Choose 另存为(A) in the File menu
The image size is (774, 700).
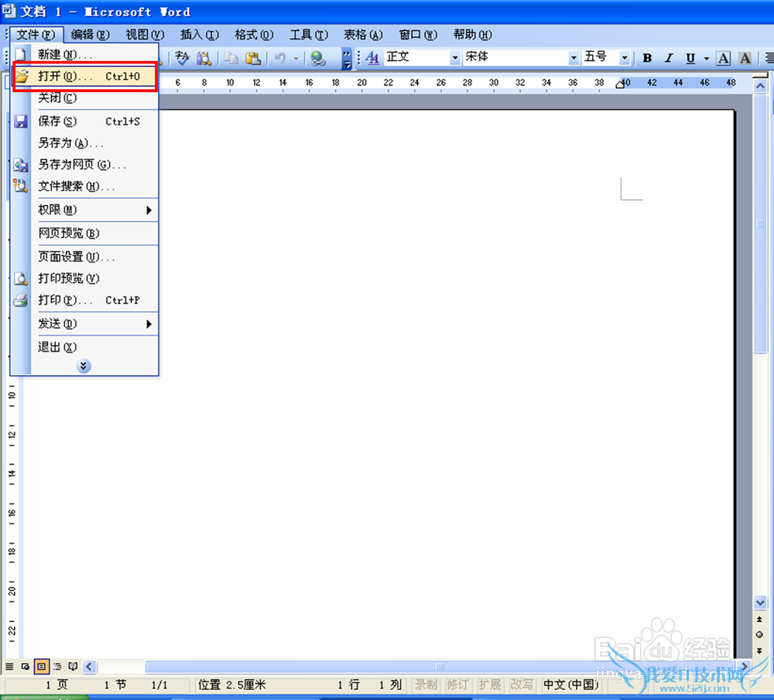click(85, 143)
